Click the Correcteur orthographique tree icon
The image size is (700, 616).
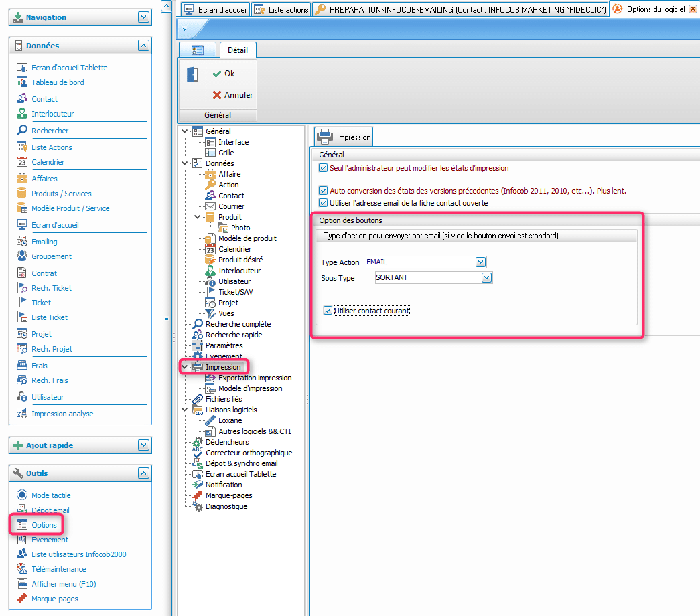(x=198, y=453)
